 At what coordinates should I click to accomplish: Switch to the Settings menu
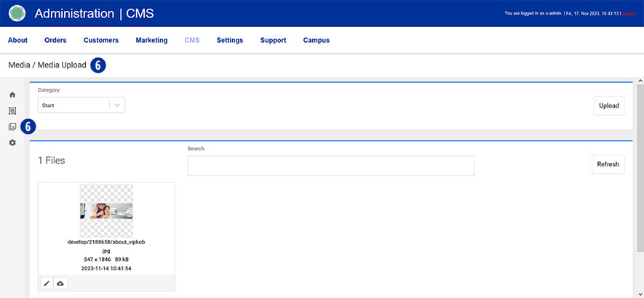pyautogui.click(x=230, y=41)
